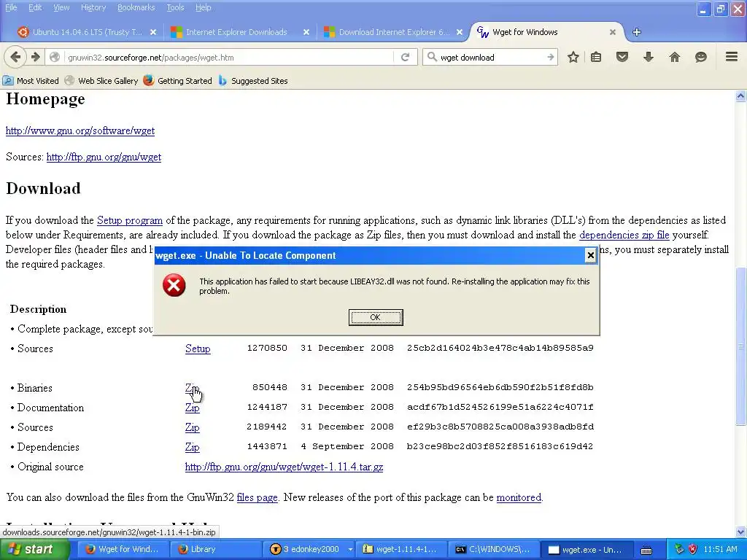
Task: Open the File menu
Action: click(x=10, y=7)
